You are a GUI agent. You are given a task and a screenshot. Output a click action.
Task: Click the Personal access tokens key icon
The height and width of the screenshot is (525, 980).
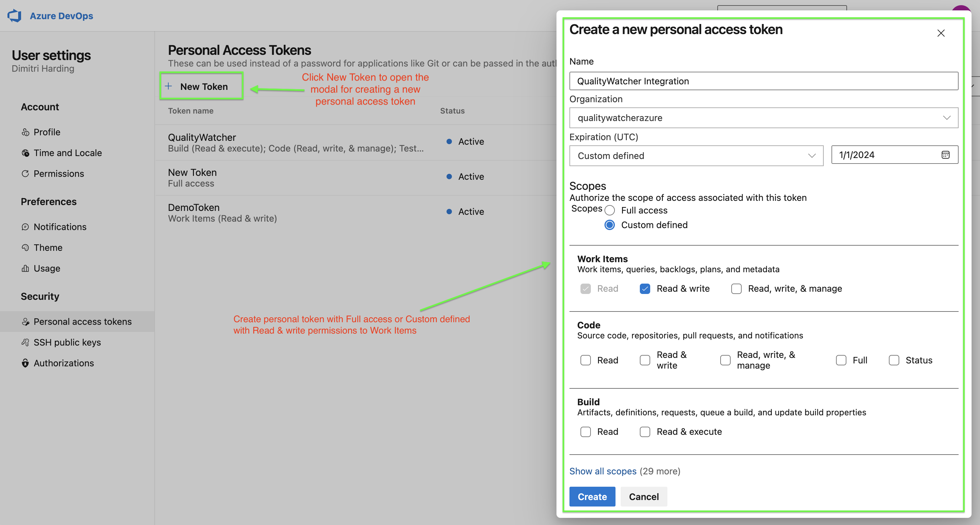tap(26, 322)
